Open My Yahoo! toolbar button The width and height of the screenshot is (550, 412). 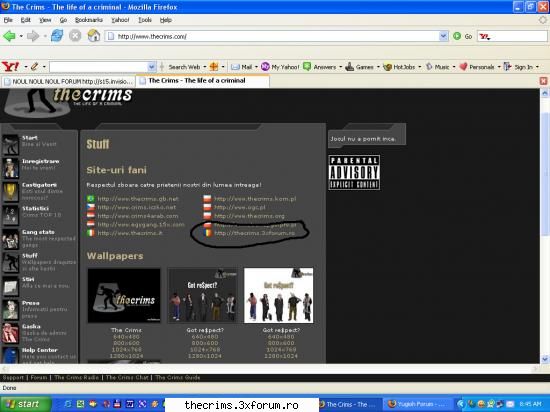280,67
